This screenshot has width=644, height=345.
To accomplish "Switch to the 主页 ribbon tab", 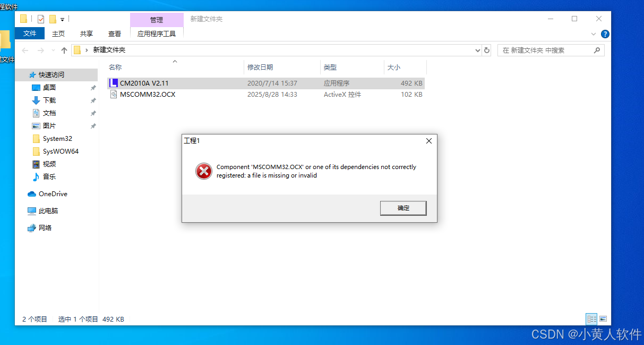I will [58, 33].
